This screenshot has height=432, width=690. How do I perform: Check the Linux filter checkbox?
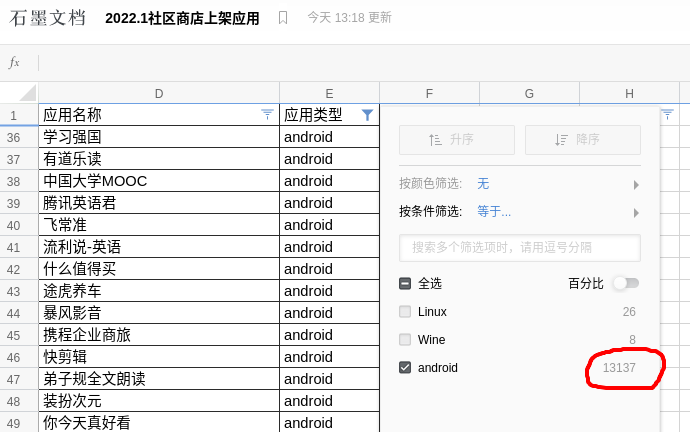(405, 311)
